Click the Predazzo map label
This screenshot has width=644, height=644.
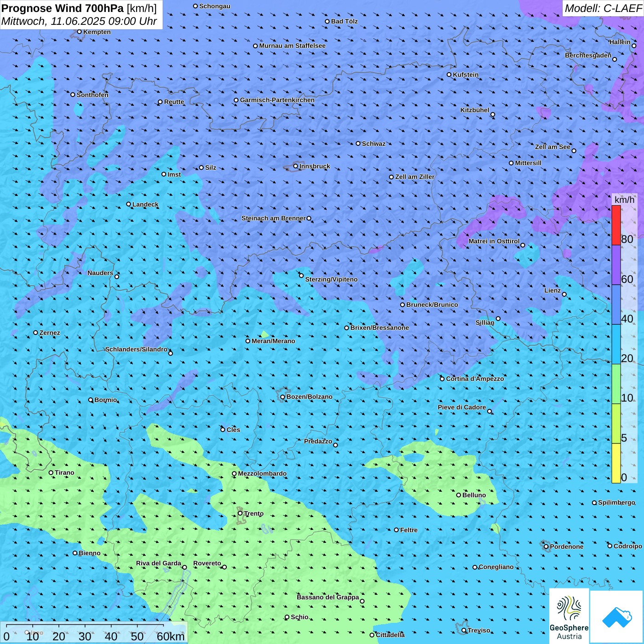[x=318, y=441]
